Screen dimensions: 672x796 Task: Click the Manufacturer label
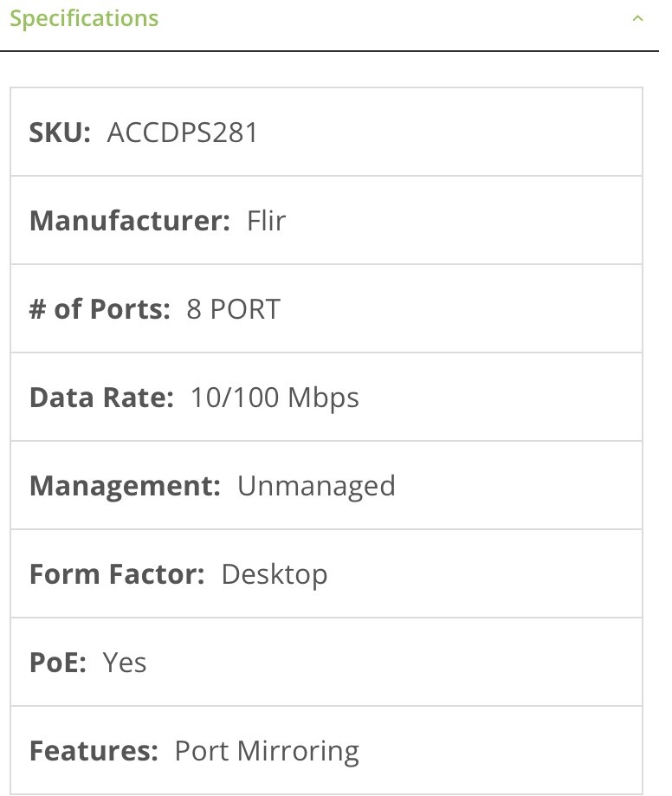point(130,221)
